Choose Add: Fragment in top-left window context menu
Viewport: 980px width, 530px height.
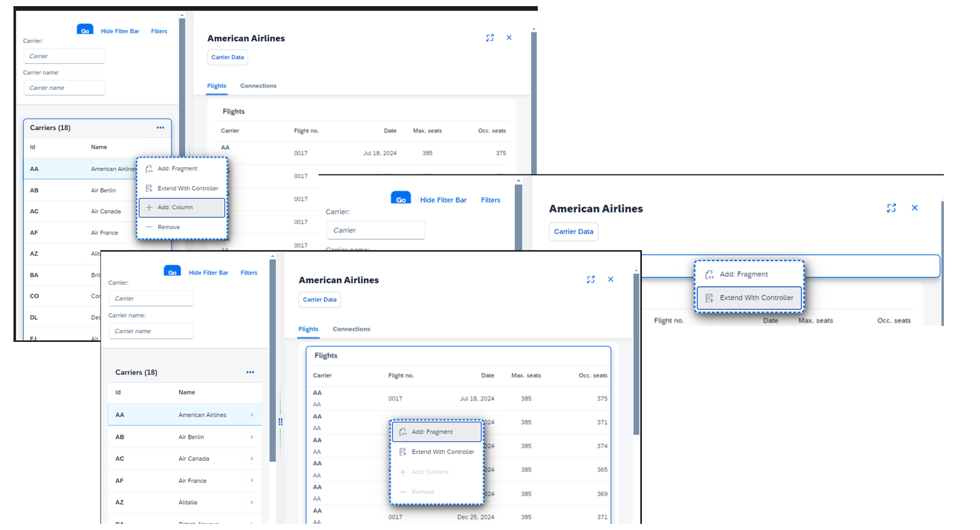182,168
